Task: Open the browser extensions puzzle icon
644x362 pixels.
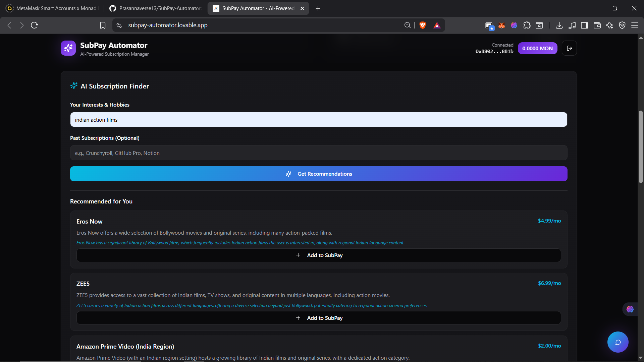Action: point(527,25)
